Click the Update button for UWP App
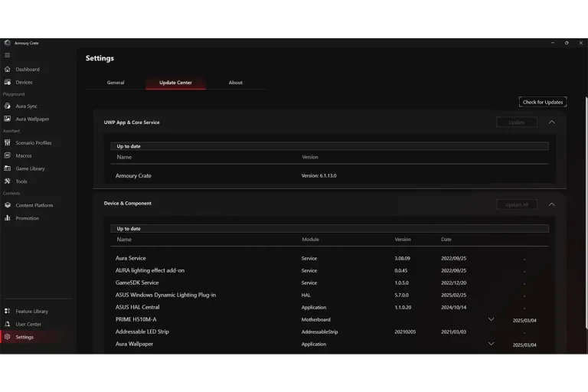Screen dimensions: 588x392 pyautogui.click(x=516, y=122)
